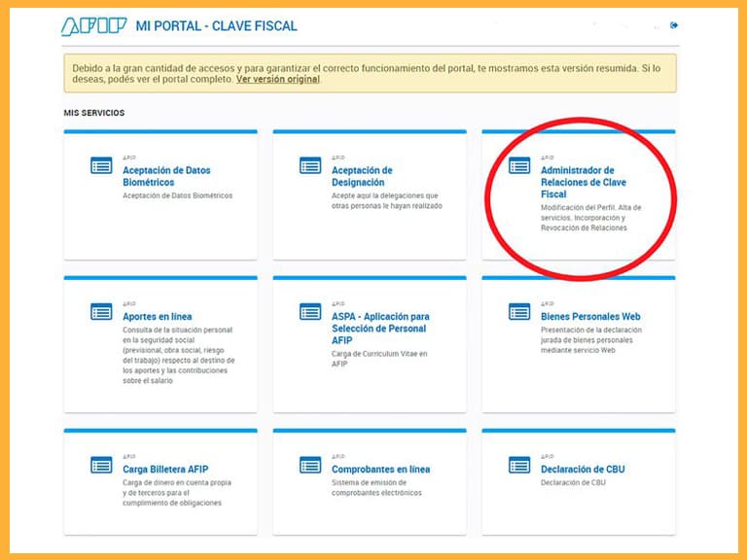Click the Aportes en línea card icon

coord(101,312)
